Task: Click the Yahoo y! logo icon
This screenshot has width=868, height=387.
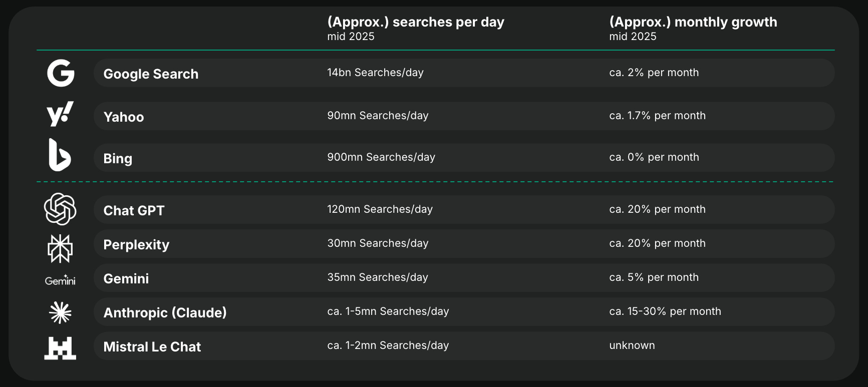Action: [60, 114]
